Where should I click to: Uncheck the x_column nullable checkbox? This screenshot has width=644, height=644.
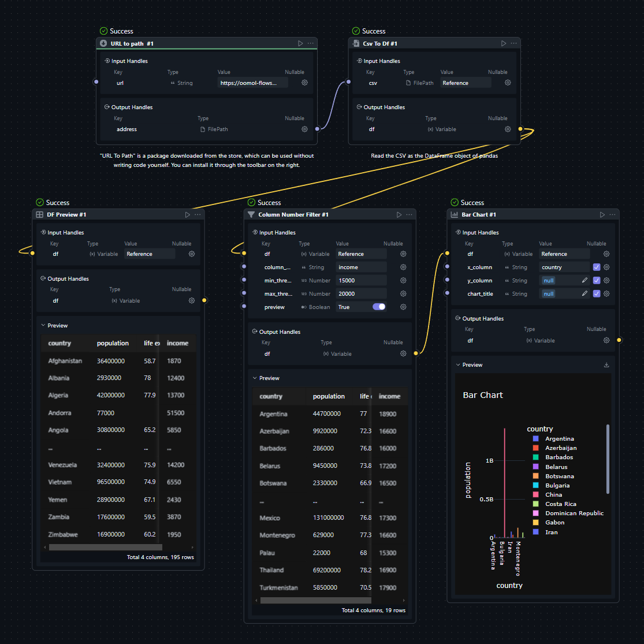[x=597, y=267]
